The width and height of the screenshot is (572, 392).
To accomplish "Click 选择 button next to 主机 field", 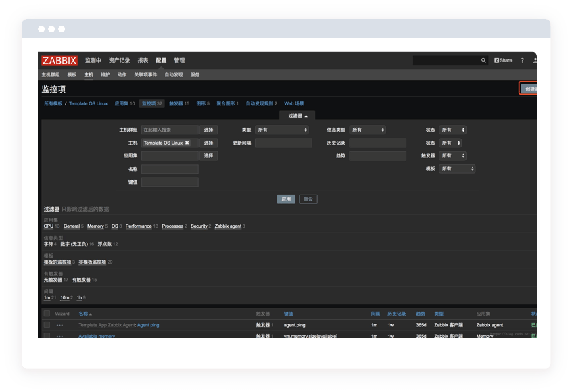I will [x=209, y=143].
